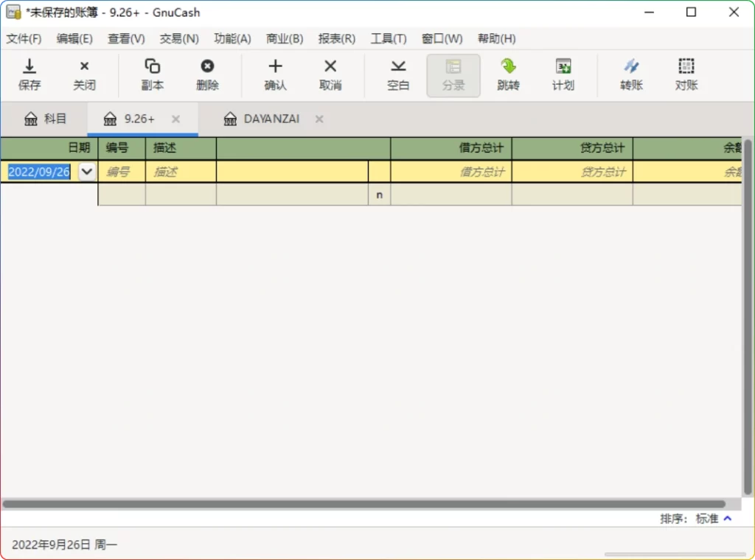
Task: Click the 对账 (Reconcile) toolbar icon
Action: coord(686,74)
